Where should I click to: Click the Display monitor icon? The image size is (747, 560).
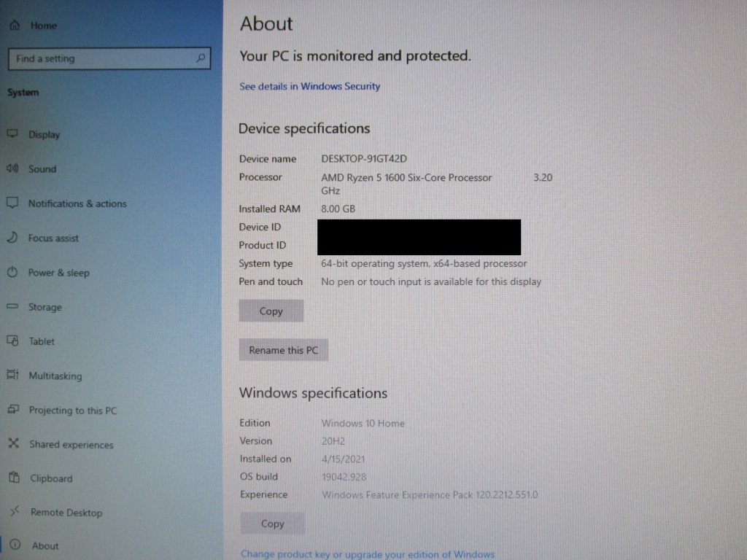coord(12,134)
